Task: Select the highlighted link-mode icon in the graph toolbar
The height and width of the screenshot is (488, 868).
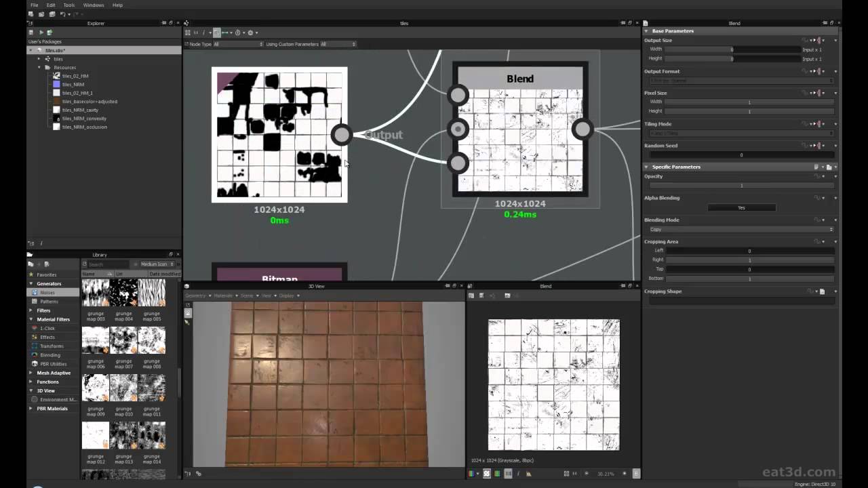Action: 217,33
